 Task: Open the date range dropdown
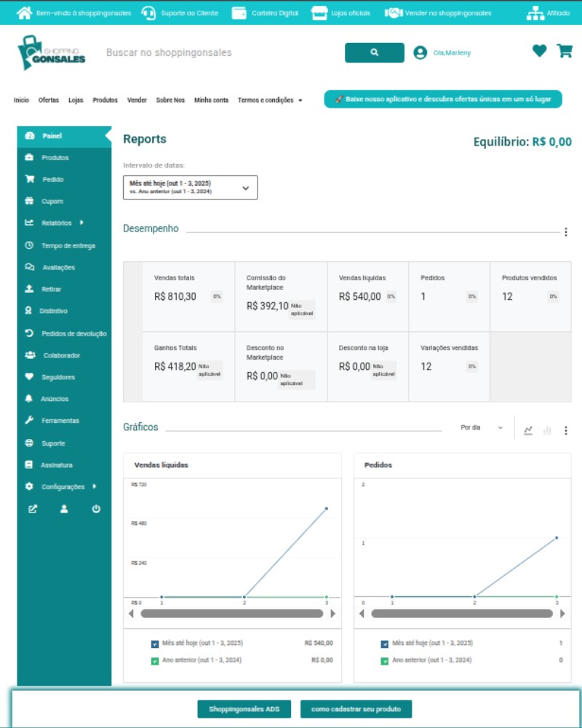(191, 187)
